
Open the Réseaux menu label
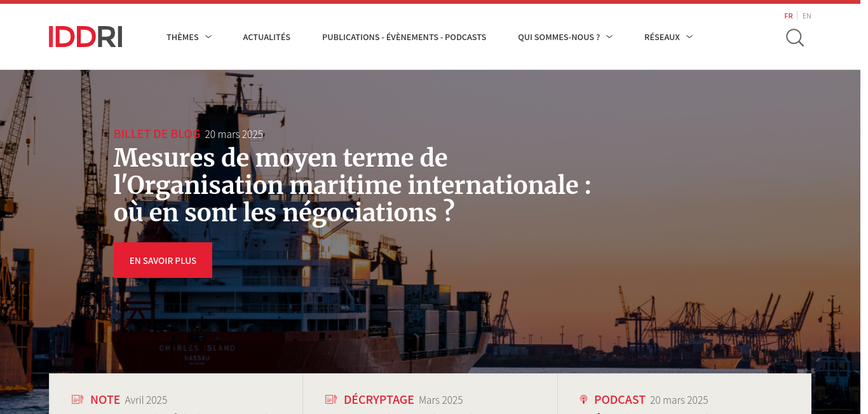(662, 37)
